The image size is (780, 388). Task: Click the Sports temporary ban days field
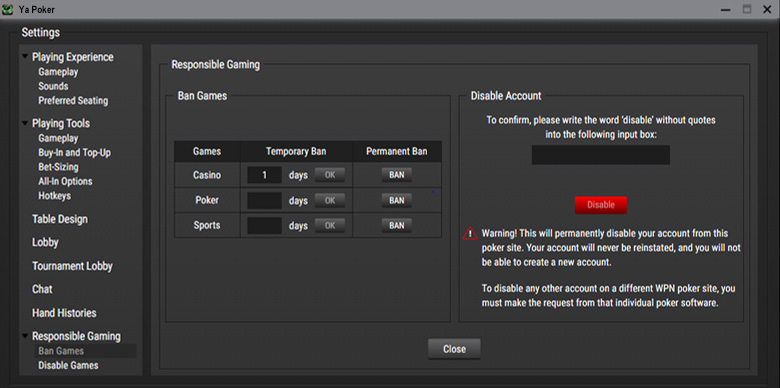coord(265,226)
